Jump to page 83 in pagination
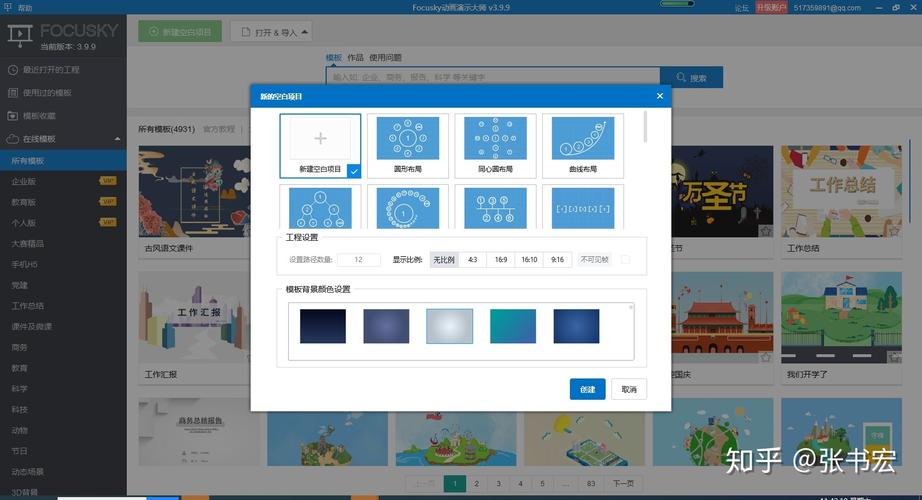This screenshot has width=922, height=500. (591, 484)
